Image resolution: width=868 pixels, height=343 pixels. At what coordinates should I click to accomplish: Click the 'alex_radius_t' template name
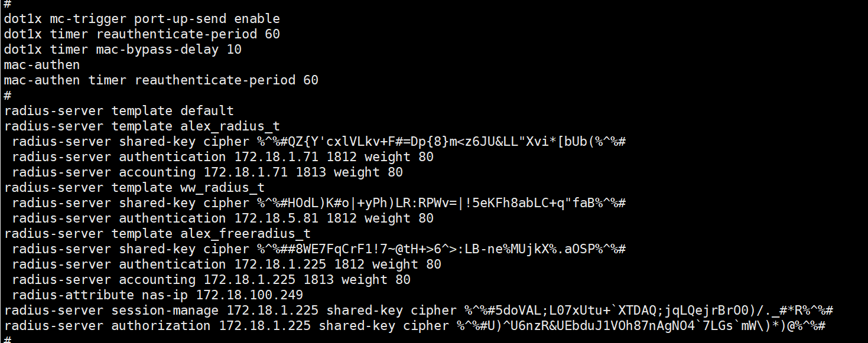(x=230, y=126)
